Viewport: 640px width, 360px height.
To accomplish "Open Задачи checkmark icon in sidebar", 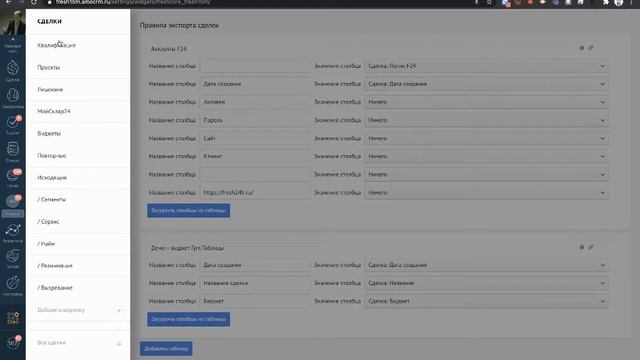I will tap(13, 122).
